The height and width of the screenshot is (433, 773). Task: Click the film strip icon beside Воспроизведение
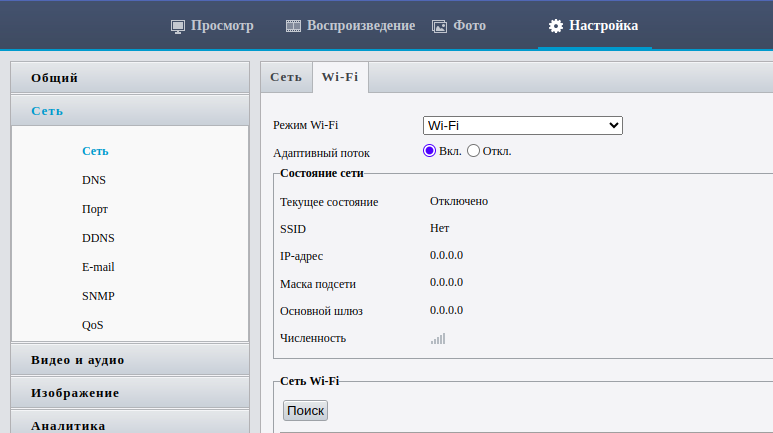tap(293, 26)
